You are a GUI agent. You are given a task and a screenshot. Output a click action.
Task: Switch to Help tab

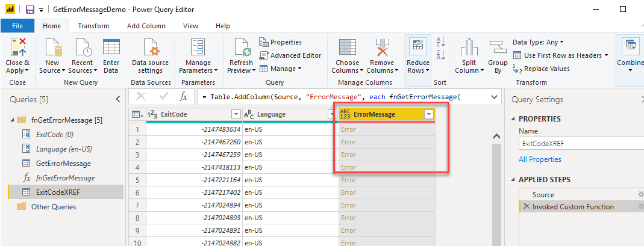pyautogui.click(x=223, y=26)
